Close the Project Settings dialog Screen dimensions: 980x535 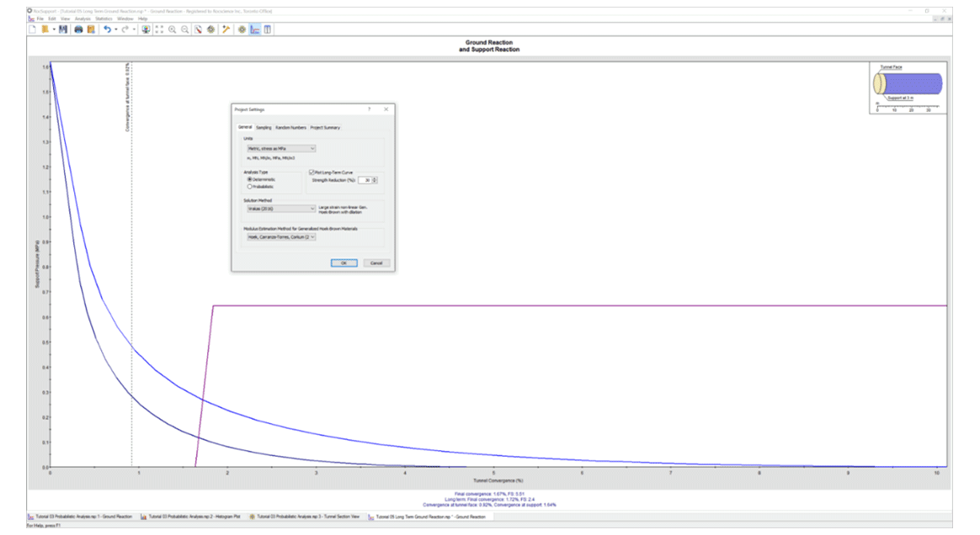tap(386, 109)
